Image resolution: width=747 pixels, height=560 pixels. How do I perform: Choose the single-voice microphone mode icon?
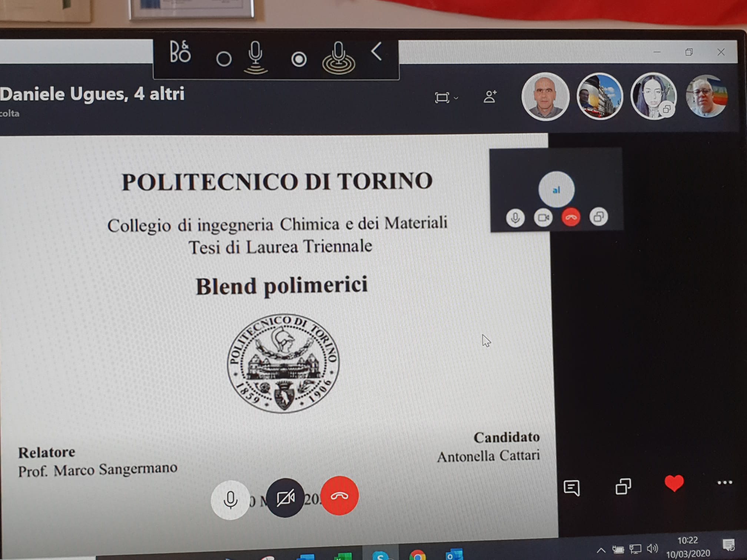256,57
